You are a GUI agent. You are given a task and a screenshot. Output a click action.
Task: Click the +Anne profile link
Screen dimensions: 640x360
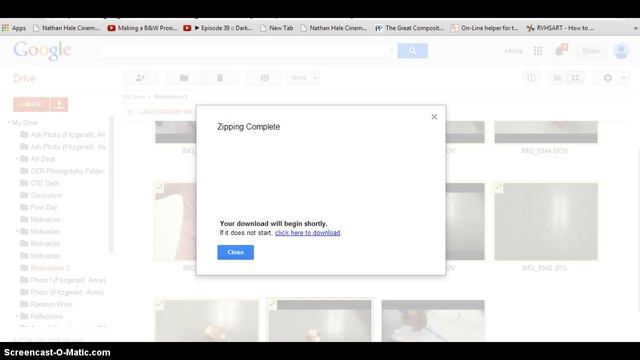[513, 51]
